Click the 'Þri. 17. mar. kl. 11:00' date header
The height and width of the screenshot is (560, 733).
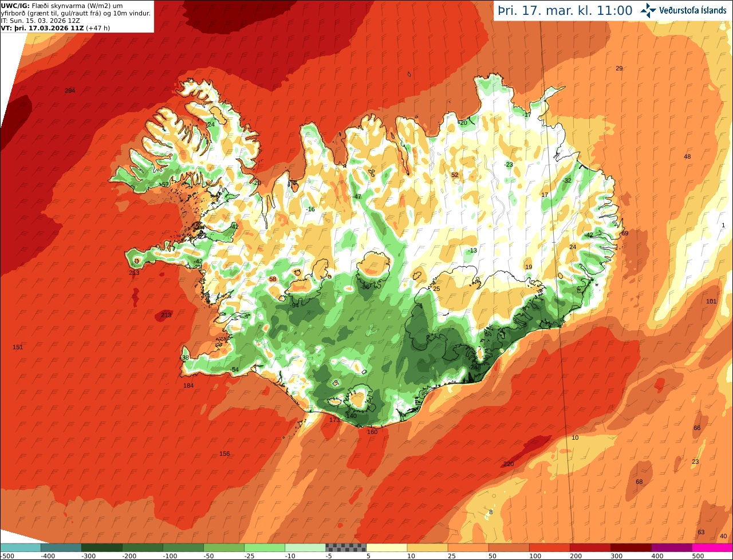(565, 10)
